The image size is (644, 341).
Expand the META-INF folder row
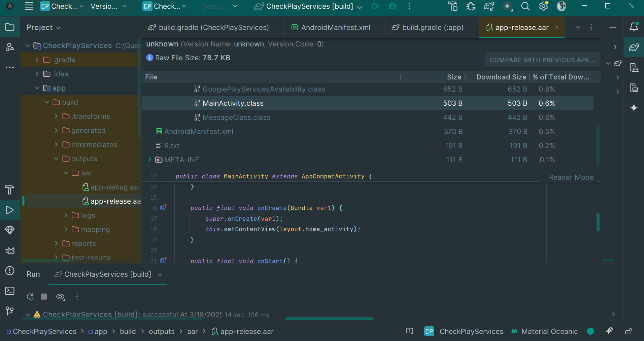pos(150,160)
